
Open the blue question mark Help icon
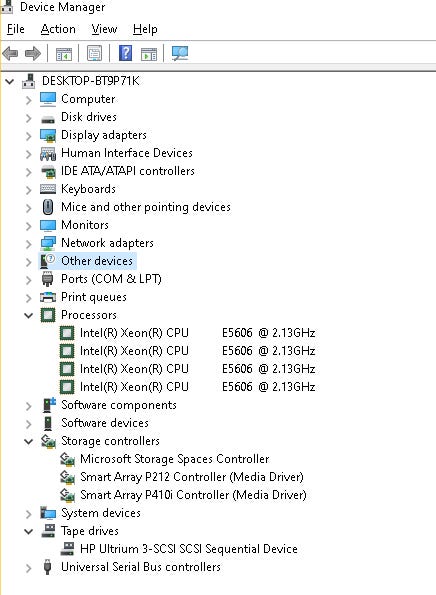pyautogui.click(x=126, y=53)
